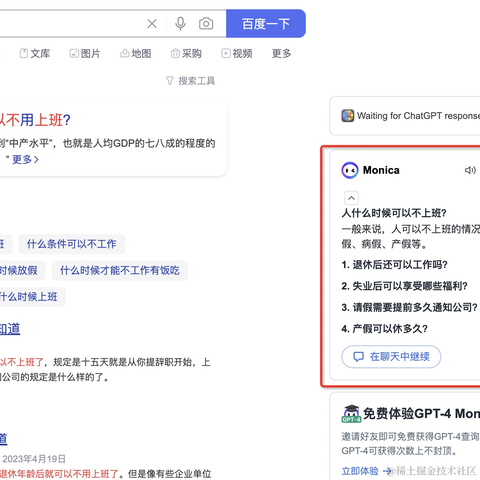This screenshot has width=480, height=480.
Task: Switch to the 采购 tab
Action: click(186, 53)
